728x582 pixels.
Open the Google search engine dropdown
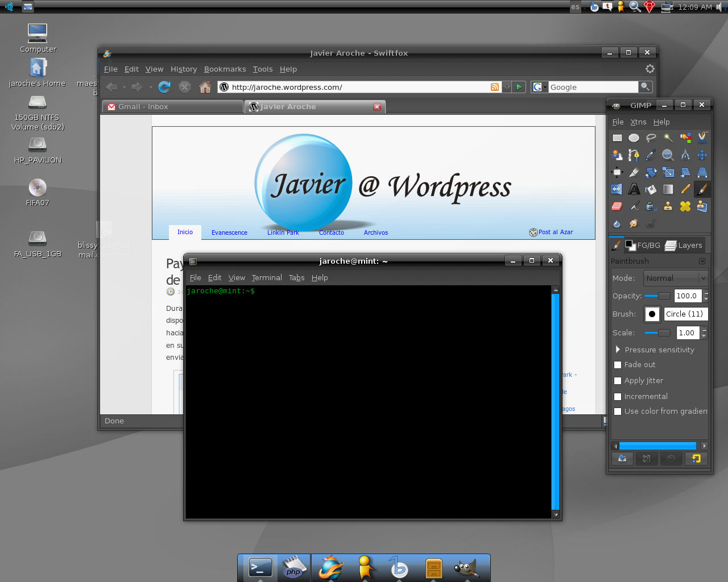pos(539,87)
